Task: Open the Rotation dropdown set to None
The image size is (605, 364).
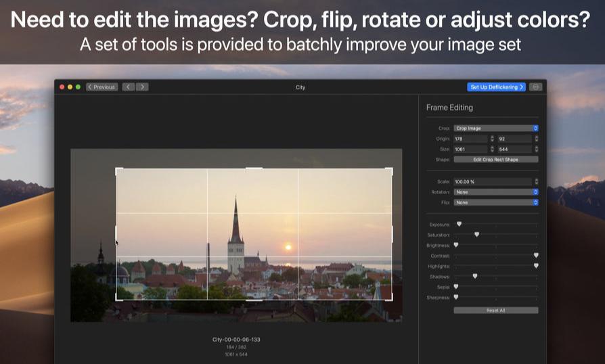Action: tap(495, 192)
